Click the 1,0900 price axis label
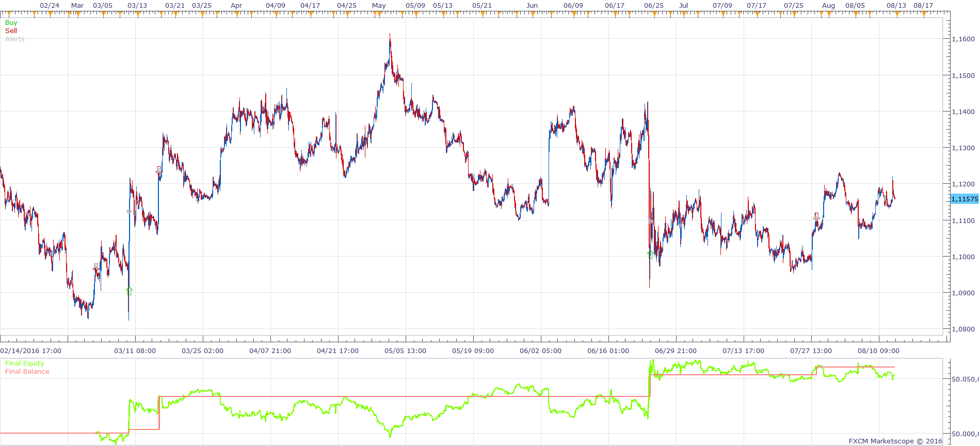 (963, 293)
